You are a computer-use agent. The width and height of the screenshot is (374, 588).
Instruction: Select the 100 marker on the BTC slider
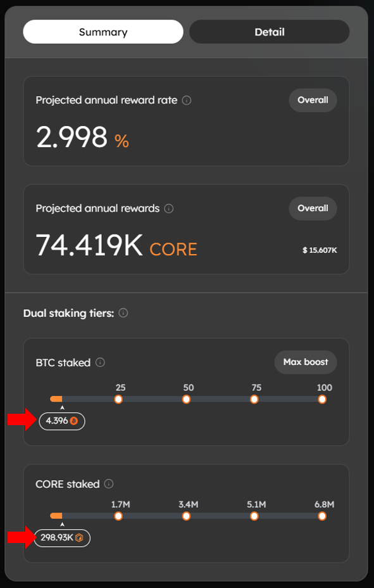(321, 399)
